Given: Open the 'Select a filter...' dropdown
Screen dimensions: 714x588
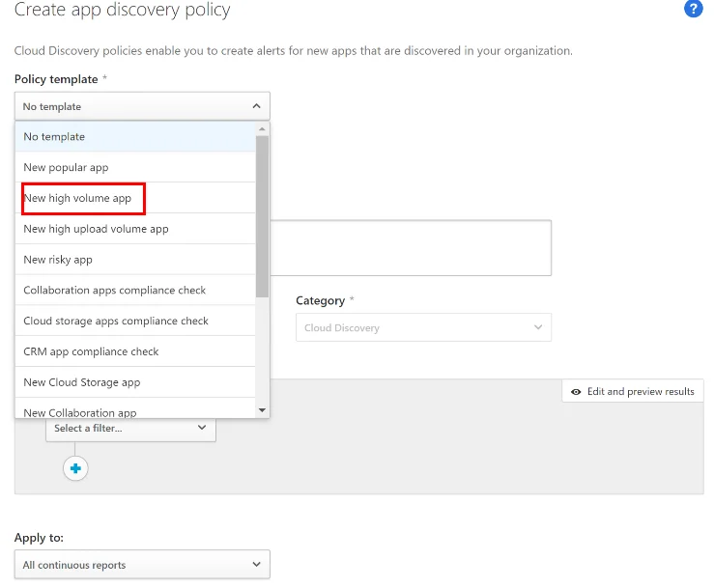Looking at the screenshot, I should point(130,429).
